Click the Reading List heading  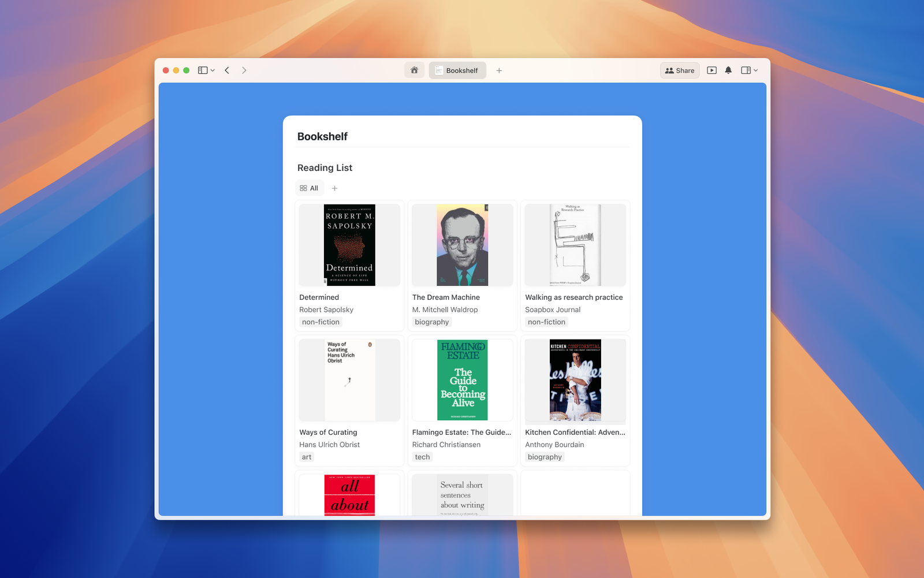coord(325,168)
